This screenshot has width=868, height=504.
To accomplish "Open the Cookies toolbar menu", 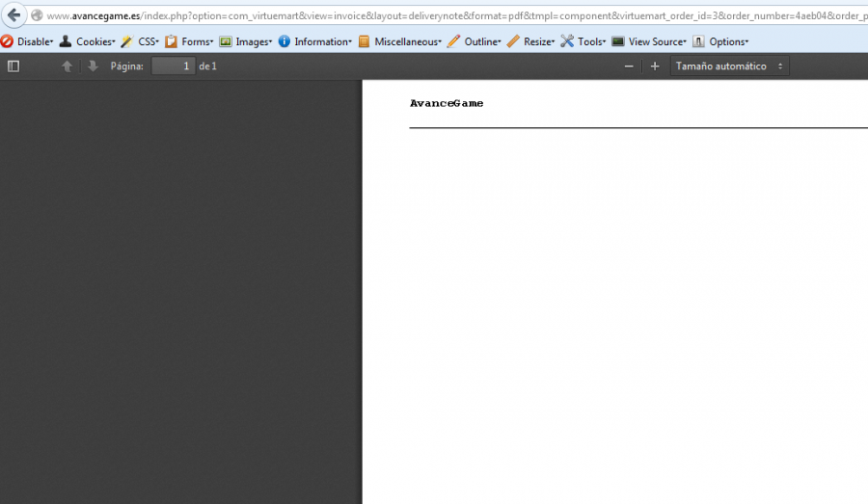I will point(88,41).
